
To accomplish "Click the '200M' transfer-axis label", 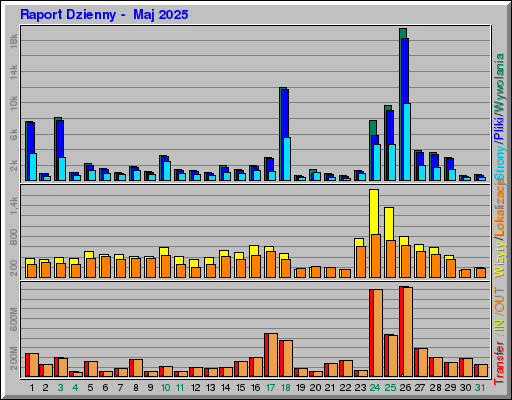I will pos(14,358).
